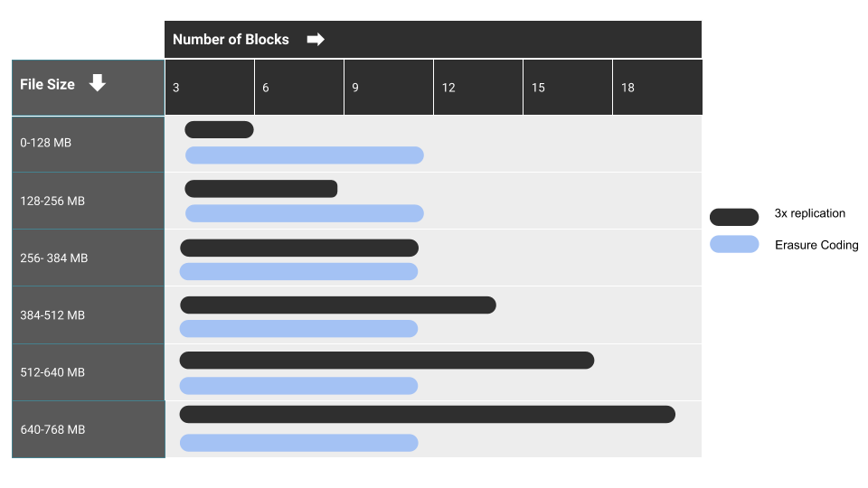The width and height of the screenshot is (868, 488).
Task: Click the dark 3x replication legend swatch
Action: click(734, 217)
